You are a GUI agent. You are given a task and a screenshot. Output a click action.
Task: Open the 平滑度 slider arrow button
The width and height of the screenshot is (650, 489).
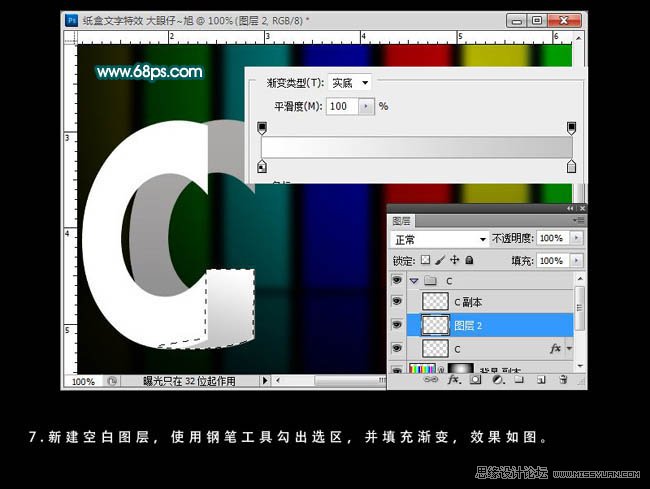(366, 107)
